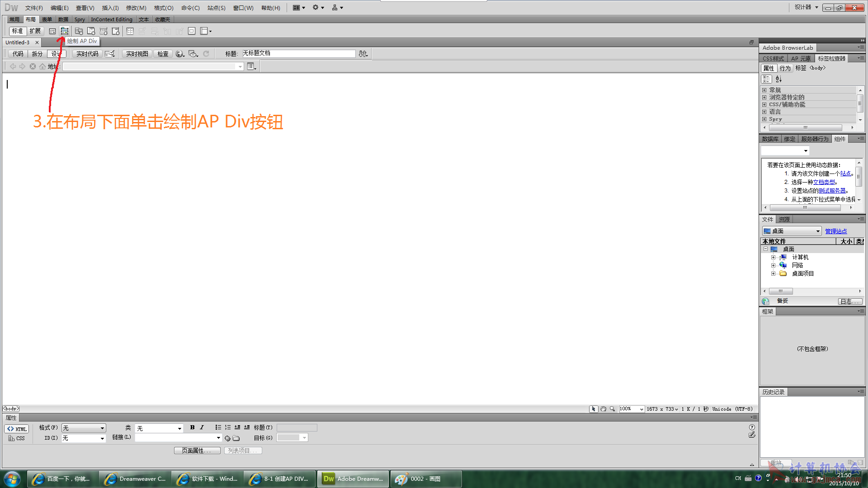Switch Properties to CSS mode
Image resolution: width=868 pixels, height=488 pixels.
(17, 438)
